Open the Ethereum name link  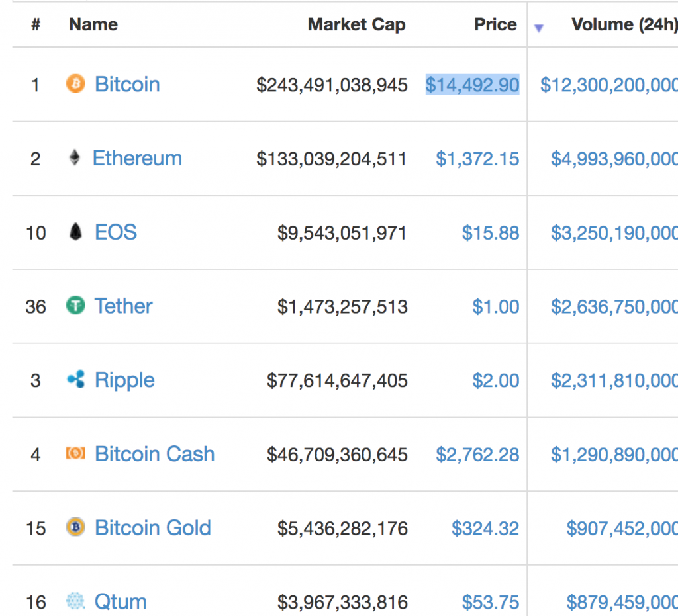(137, 157)
